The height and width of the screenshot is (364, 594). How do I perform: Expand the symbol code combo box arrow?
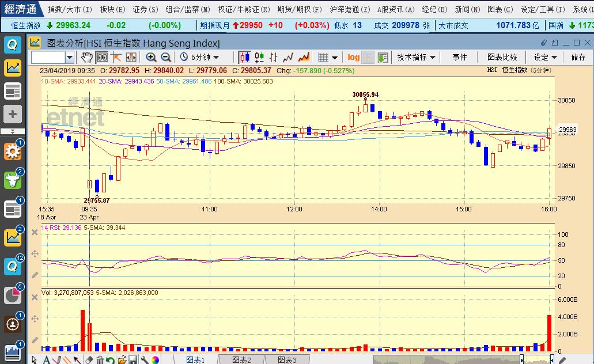[x=70, y=57]
